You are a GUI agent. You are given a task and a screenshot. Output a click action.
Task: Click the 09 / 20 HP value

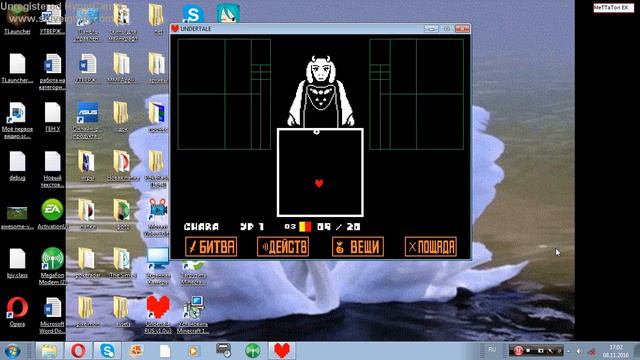(338, 227)
